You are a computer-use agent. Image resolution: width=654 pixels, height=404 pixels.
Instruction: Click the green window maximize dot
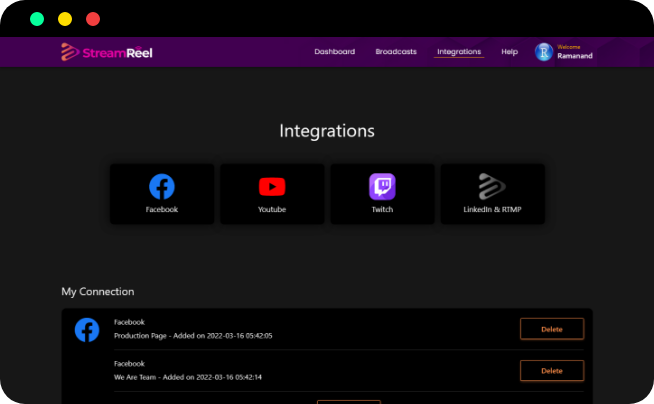pyautogui.click(x=37, y=19)
